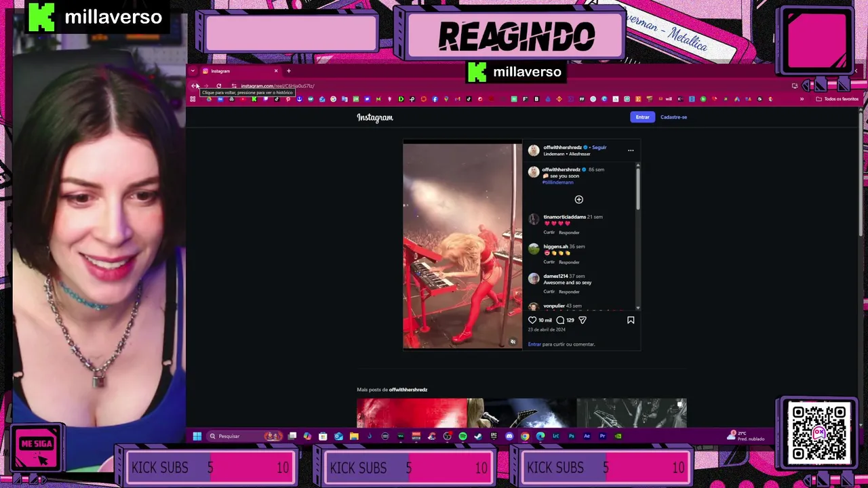Image resolution: width=868 pixels, height=488 pixels.
Task: Open the three-dot more options menu
Action: pos(631,150)
